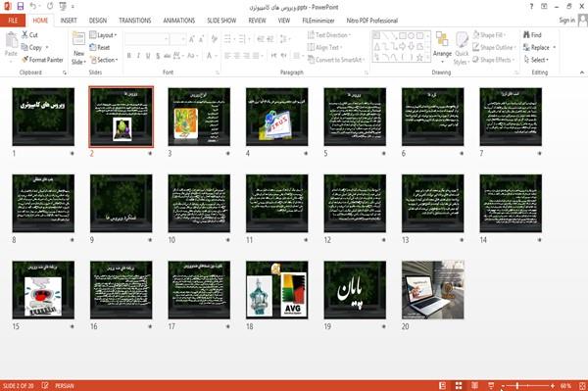
Task: Click the Reset slide button
Action: click(x=100, y=47)
